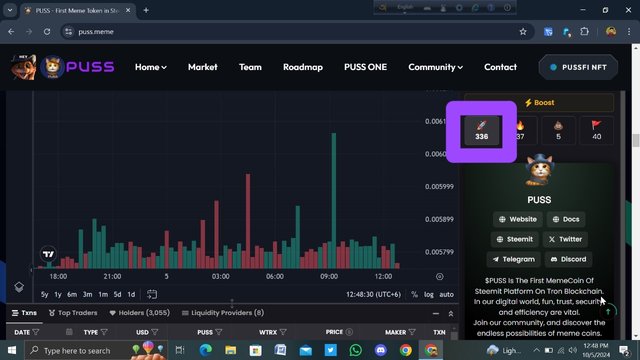Expand the Community menu dropdown

436,67
